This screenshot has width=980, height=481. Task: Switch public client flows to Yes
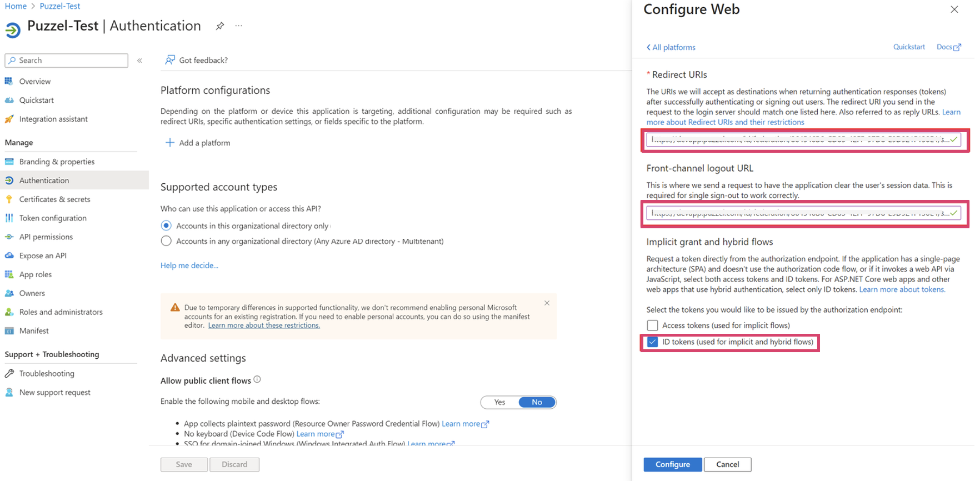499,402
